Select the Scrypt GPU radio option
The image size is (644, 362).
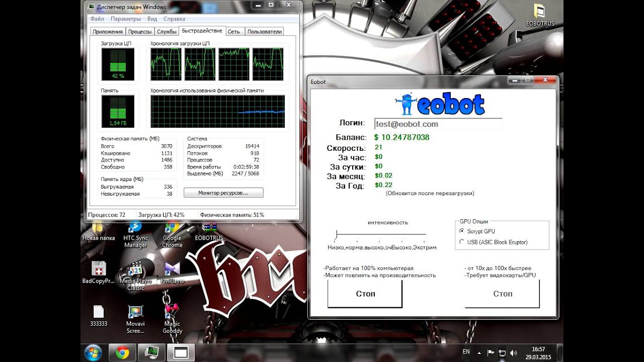(x=462, y=231)
